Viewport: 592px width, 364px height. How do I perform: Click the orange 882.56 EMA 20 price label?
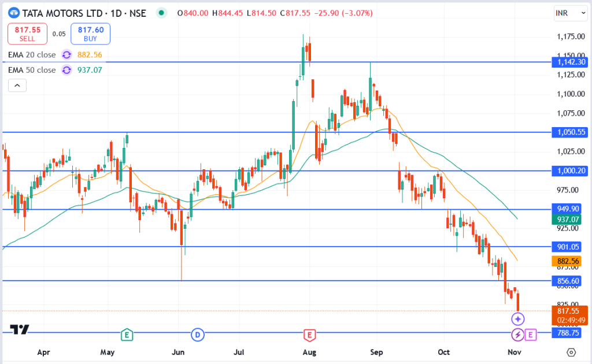click(567, 261)
